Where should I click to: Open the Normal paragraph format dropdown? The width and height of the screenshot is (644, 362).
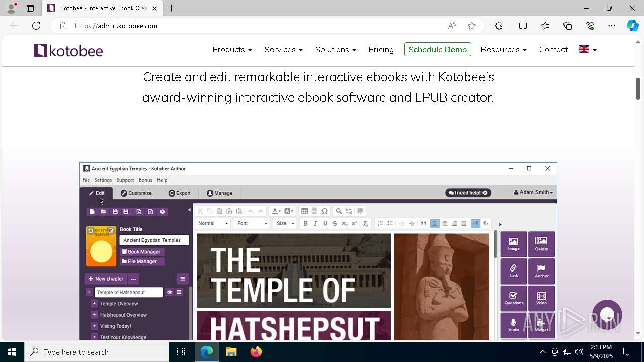pos(213,223)
